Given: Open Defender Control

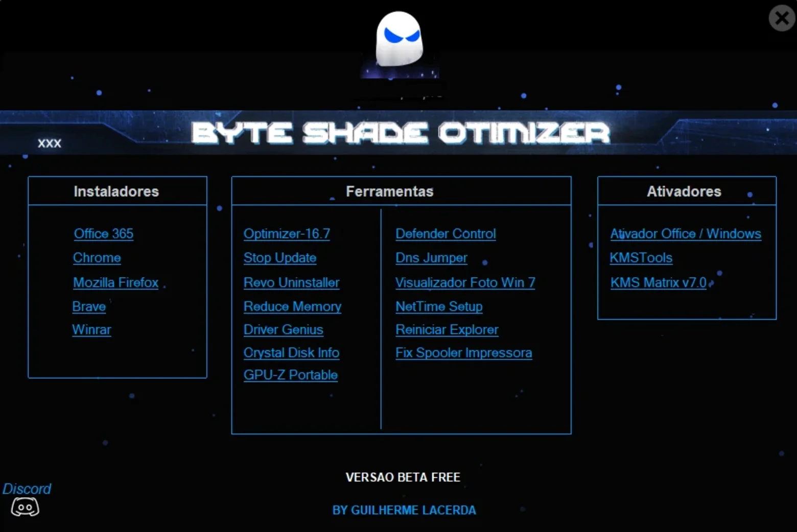Looking at the screenshot, I should 446,234.
